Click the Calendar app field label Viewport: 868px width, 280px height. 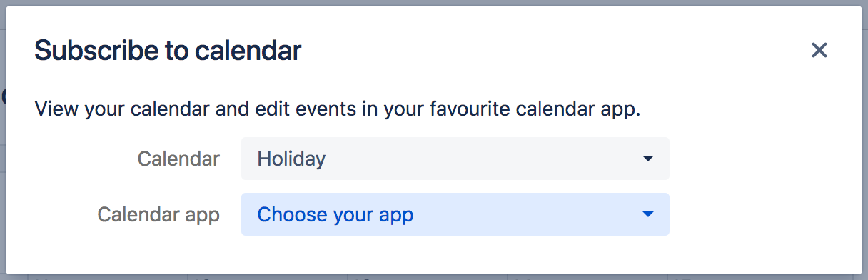tap(158, 214)
